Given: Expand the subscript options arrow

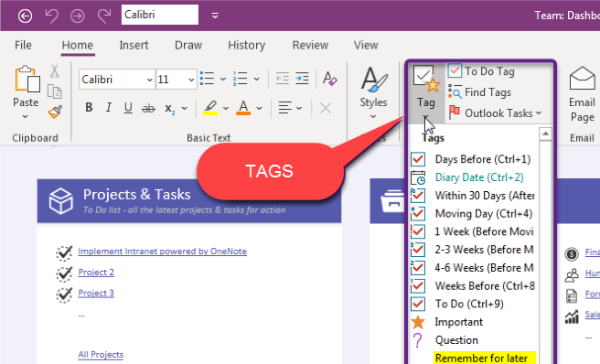Looking at the screenshot, I should coord(184,109).
